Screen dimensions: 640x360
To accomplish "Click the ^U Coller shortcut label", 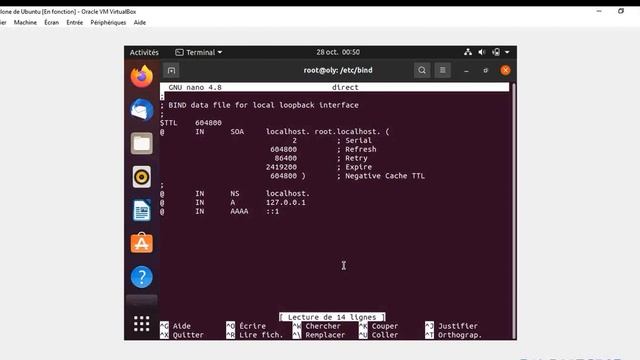I will click(378, 335).
